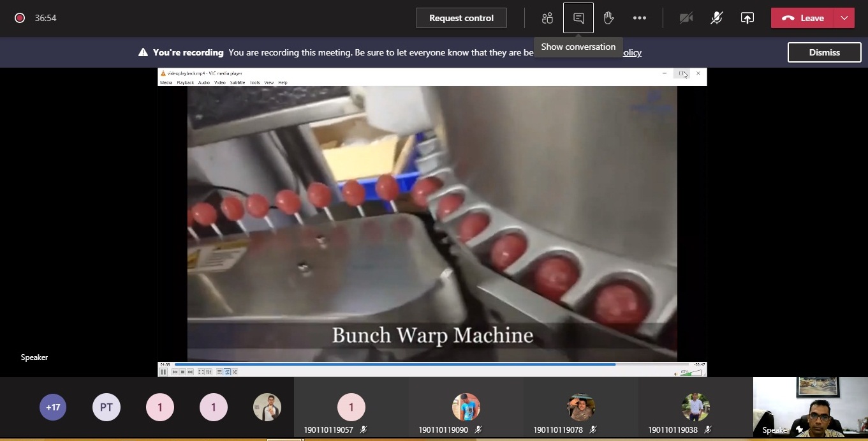Click the VLC video seek progress bar
Screen dimensions: 868x441
click(x=395, y=364)
